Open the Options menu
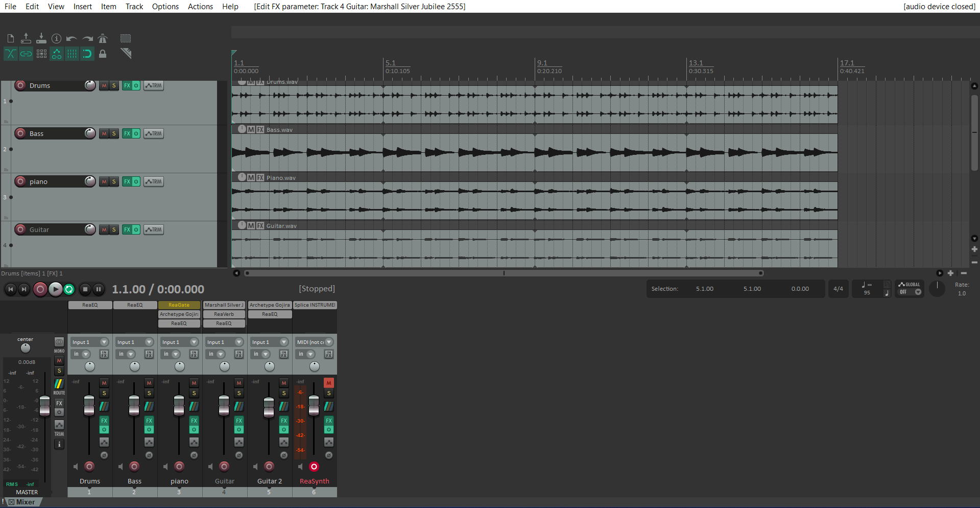 (x=165, y=6)
